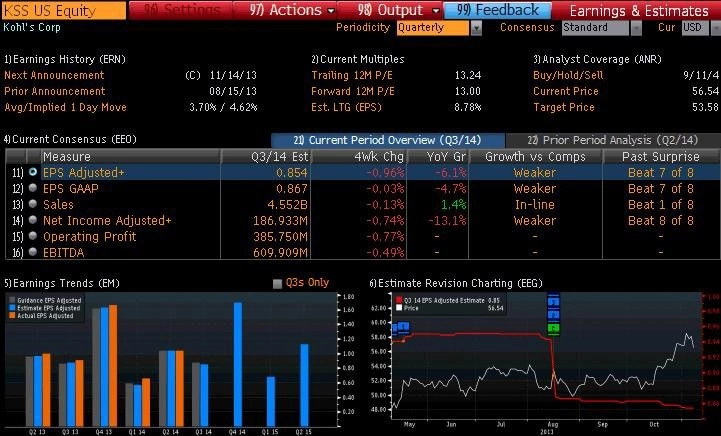The image size is (721, 436).
Task: Click the KSS US Equity security field
Action: [x=63, y=10]
